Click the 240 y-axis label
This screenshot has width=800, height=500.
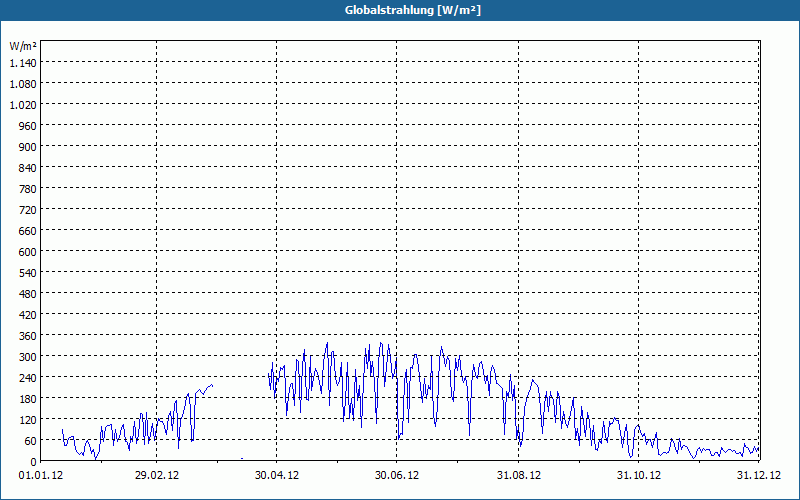click(28, 378)
